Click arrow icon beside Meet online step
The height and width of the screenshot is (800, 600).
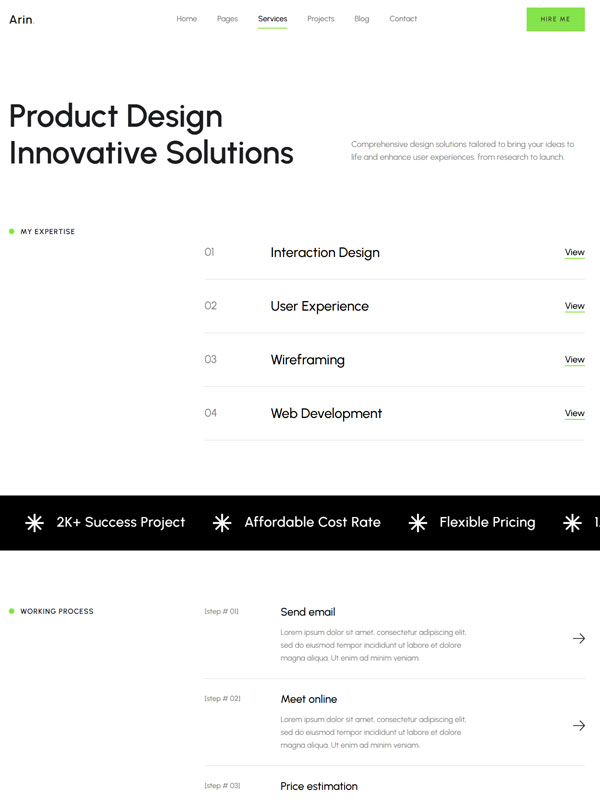(578, 725)
